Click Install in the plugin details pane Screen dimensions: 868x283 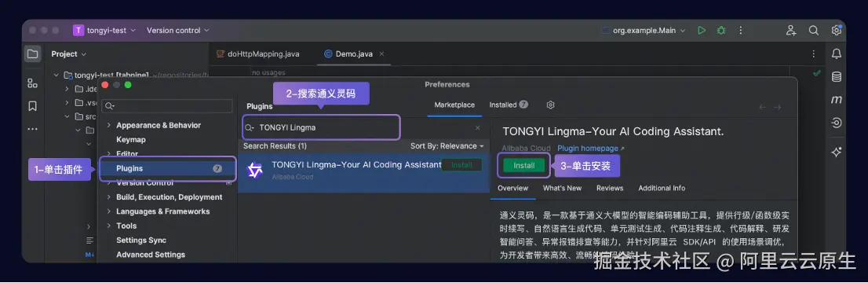(x=523, y=165)
